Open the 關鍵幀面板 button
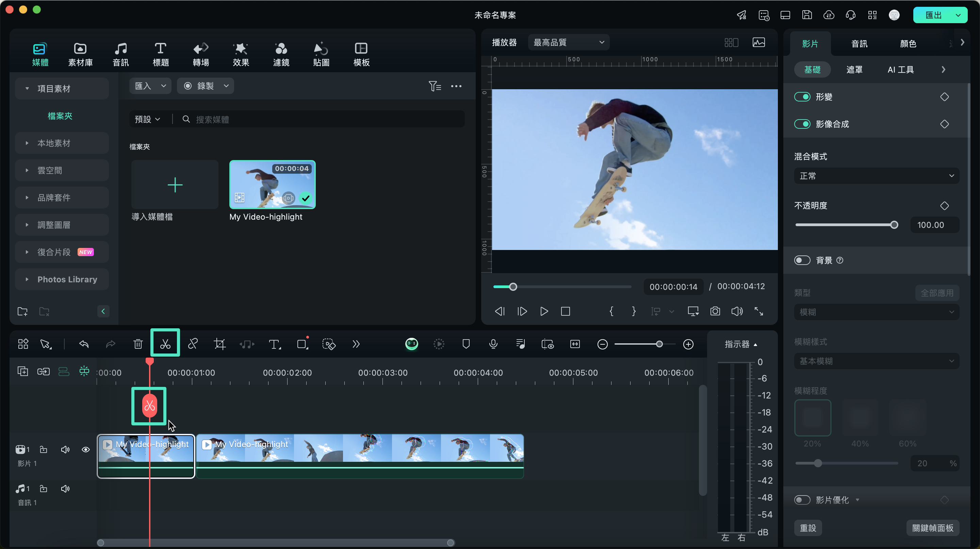The image size is (980, 549). [933, 528]
